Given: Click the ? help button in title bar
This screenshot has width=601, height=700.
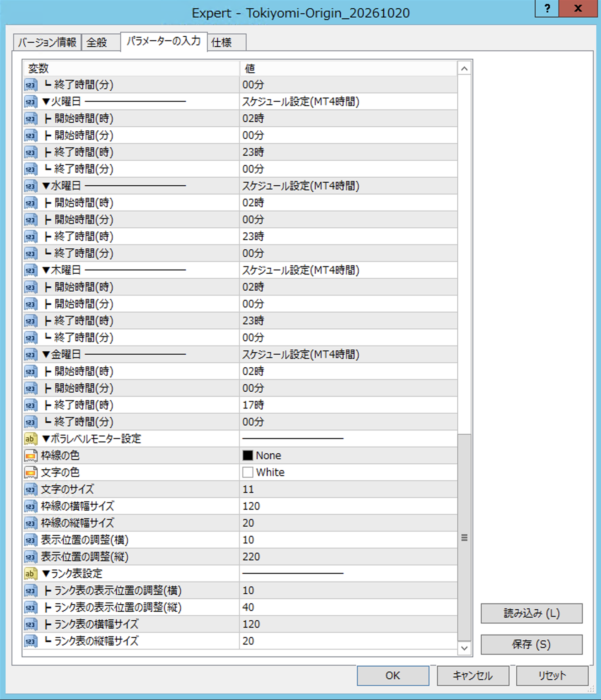Looking at the screenshot, I should click(547, 8).
